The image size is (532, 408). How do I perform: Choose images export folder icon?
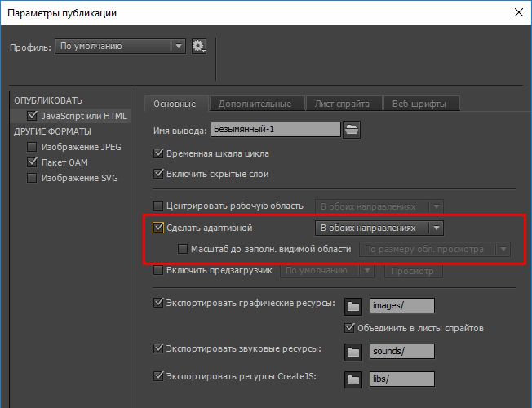click(x=353, y=306)
